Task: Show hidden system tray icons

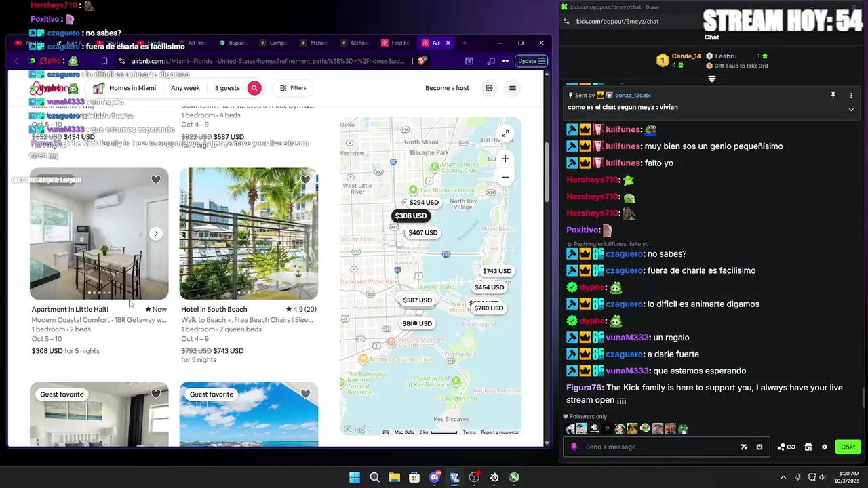Action: pyautogui.click(x=783, y=477)
